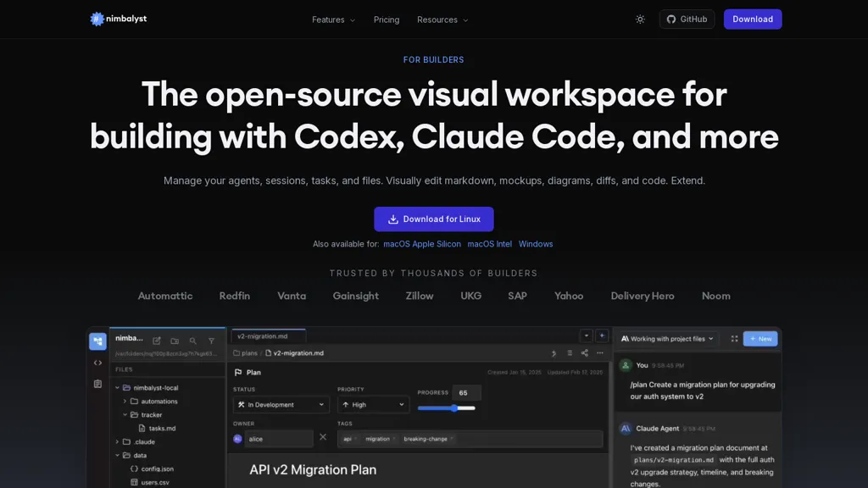This screenshot has height=488, width=868.
Task: Click the files tree icon in app sidebar
Action: (x=97, y=341)
